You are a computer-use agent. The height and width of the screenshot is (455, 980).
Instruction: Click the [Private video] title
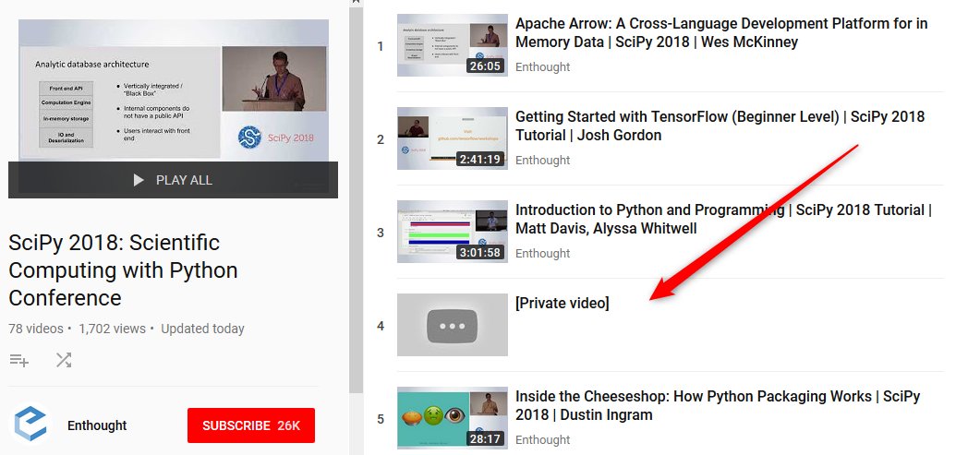pos(562,304)
